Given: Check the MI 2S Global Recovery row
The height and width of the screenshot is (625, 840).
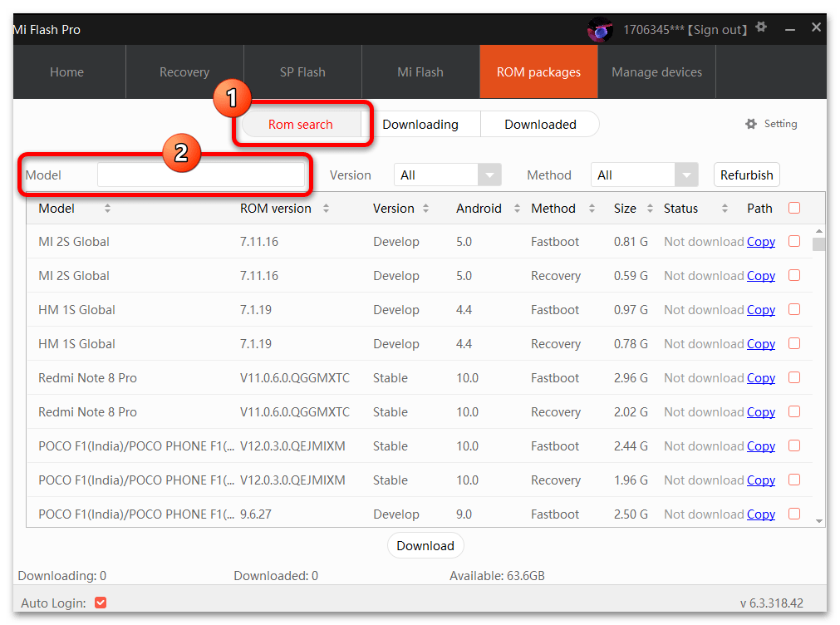Looking at the screenshot, I should [x=794, y=275].
